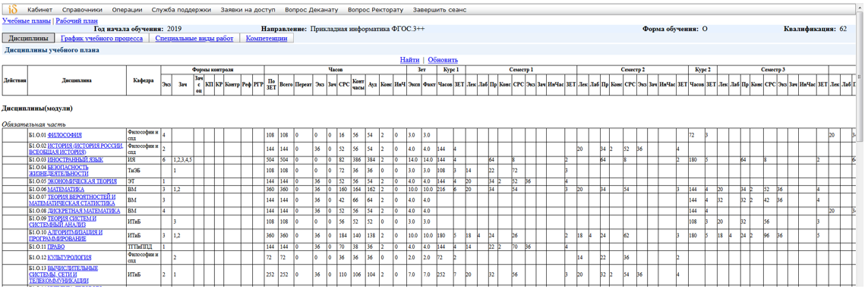
Task: Open the Кабинет menu
Action: pos(39,10)
